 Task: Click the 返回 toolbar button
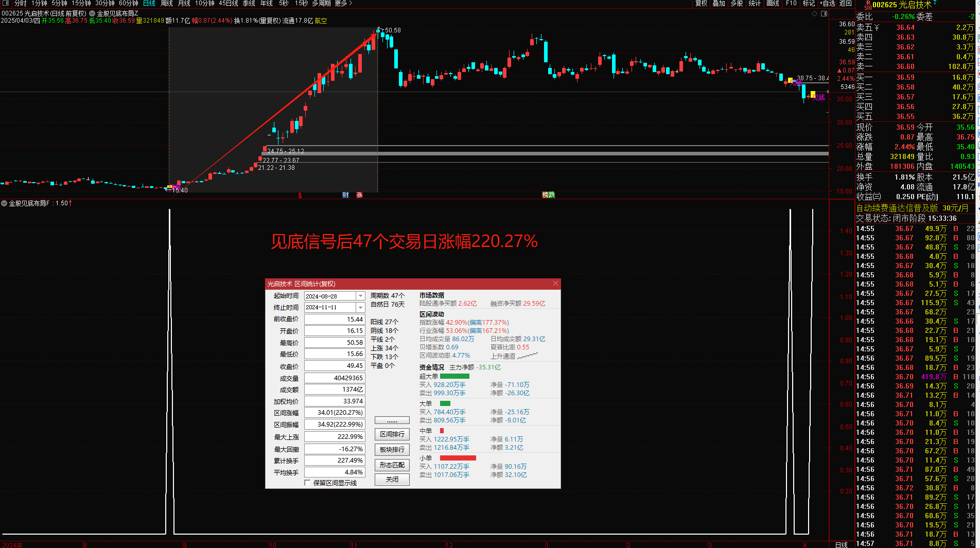click(846, 3)
